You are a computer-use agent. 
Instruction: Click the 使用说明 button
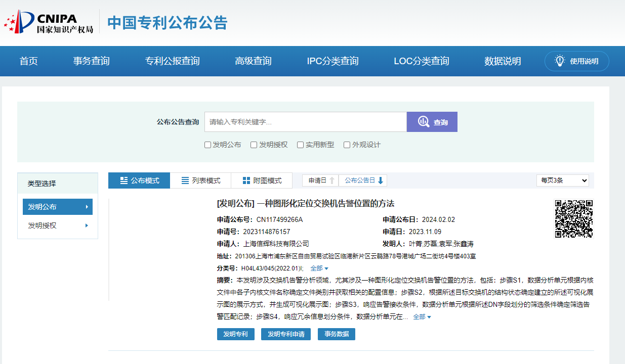coord(577,61)
